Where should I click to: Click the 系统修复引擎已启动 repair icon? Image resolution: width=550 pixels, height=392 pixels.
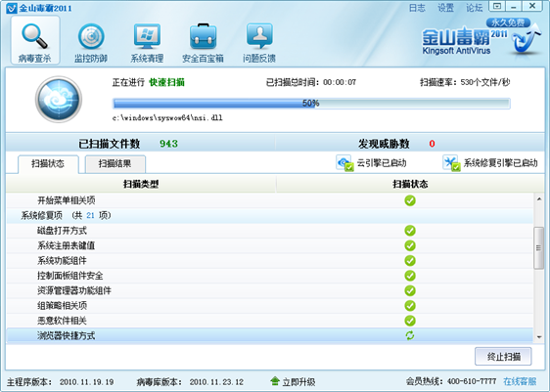451,163
